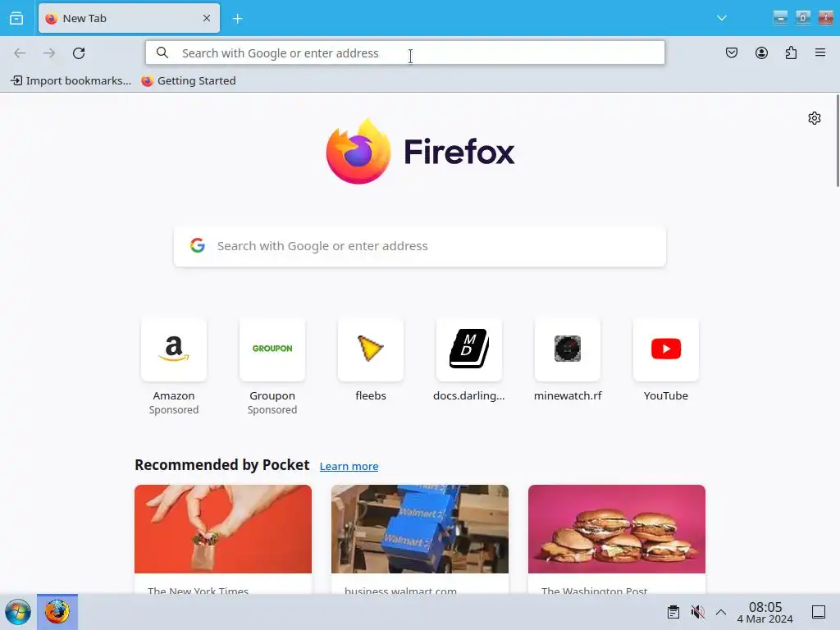Go back one page
Screen dimensions: 840x630
(20, 53)
